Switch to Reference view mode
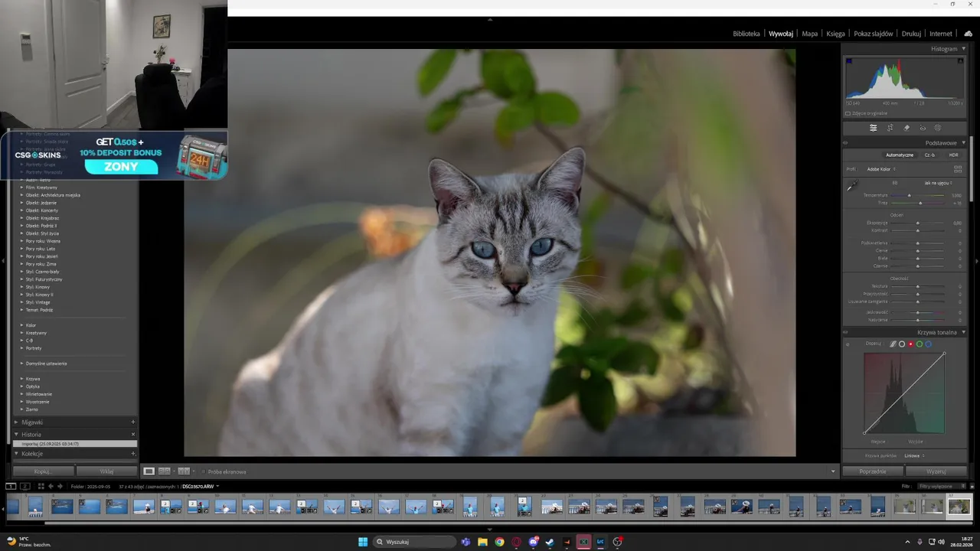Screen dimensions: 980x551 [x=164, y=471]
